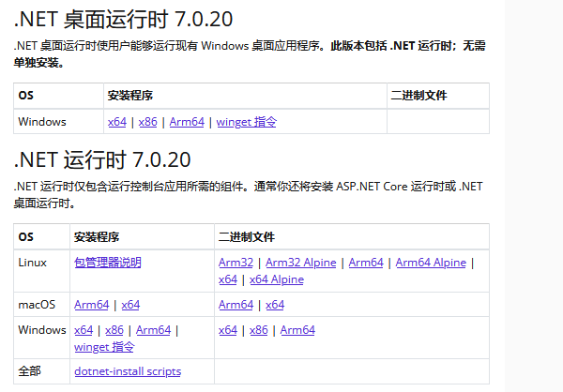563x392 pixels.
Task: Download Windows x86 installer for .NET Runtime
Action: click(114, 330)
